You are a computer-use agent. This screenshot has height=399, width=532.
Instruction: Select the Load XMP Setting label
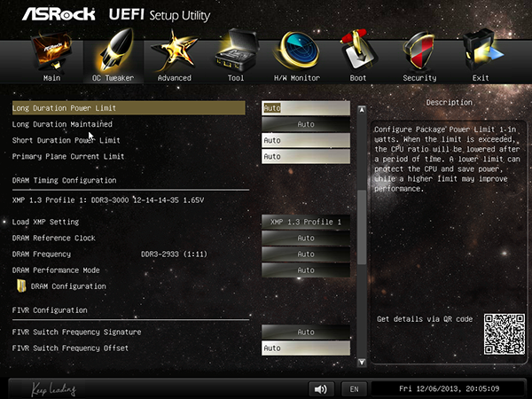point(45,222)
